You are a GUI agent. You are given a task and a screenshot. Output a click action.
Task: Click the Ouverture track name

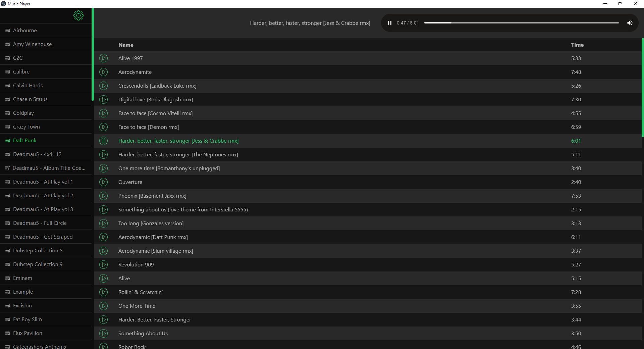pos(130,182)
